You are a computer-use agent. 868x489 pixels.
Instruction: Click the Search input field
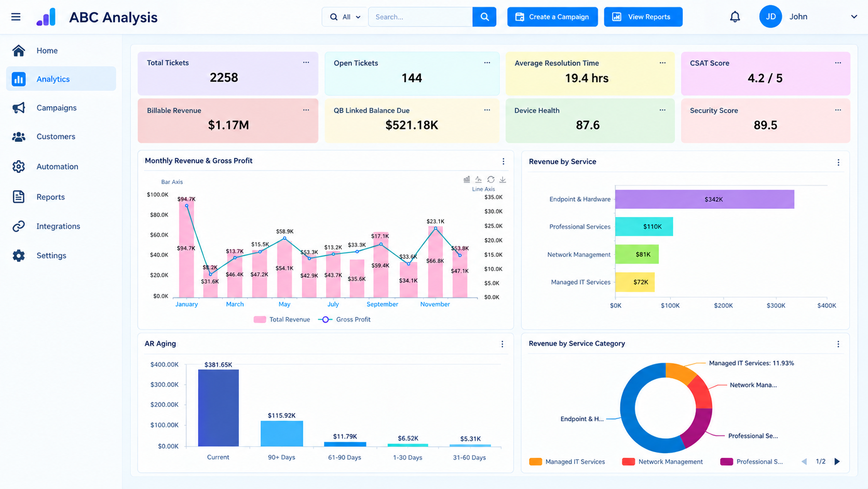click(421, 17)
